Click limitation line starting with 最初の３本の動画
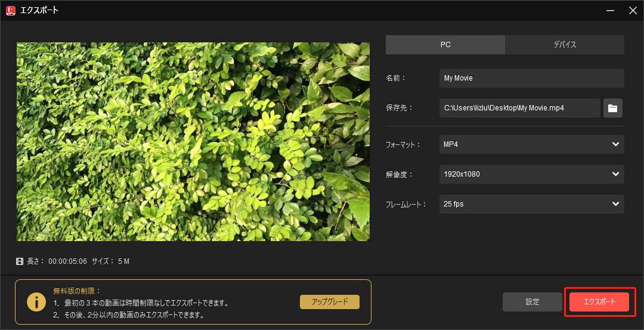The image size is (644, 330). pos(141,303)
